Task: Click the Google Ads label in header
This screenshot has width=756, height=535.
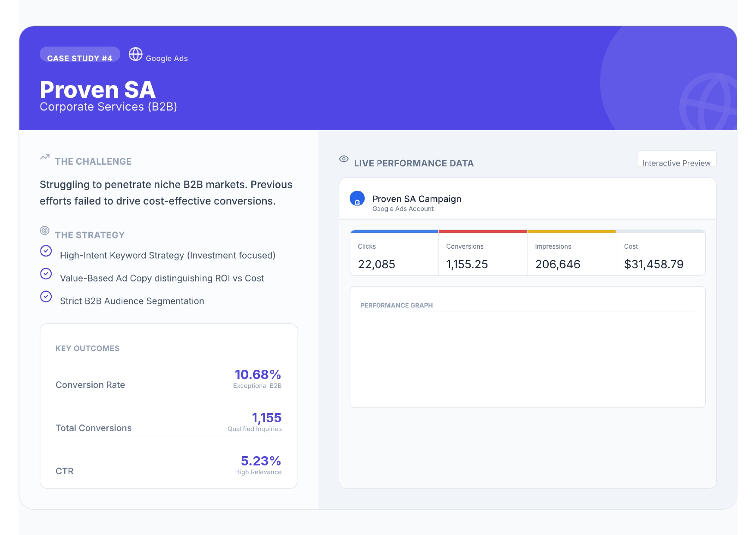Action: point(167,59)
